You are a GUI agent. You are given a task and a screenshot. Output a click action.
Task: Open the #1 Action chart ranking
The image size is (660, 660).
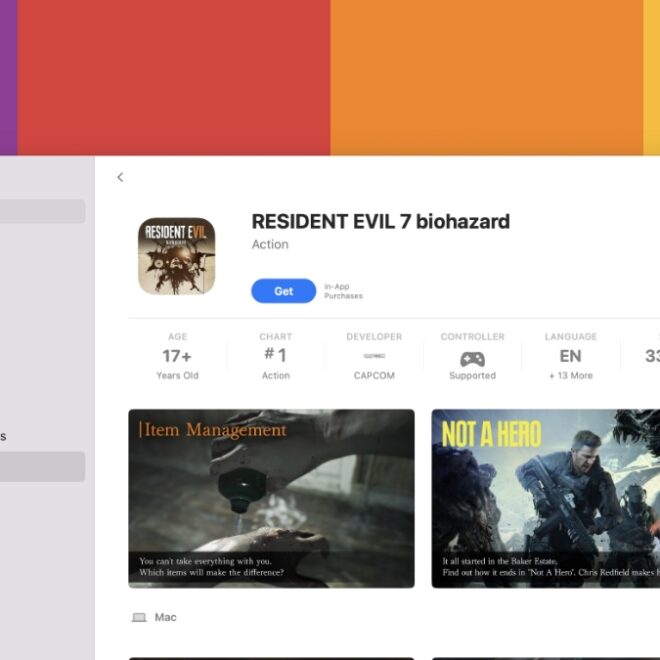pyautogui.click(x=276, y=356)
